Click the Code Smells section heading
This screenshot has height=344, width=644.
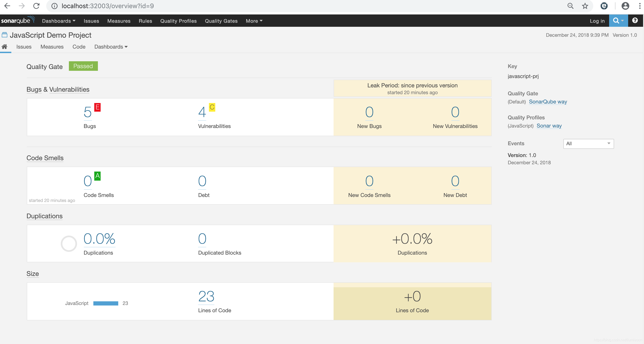coord(45,158)
